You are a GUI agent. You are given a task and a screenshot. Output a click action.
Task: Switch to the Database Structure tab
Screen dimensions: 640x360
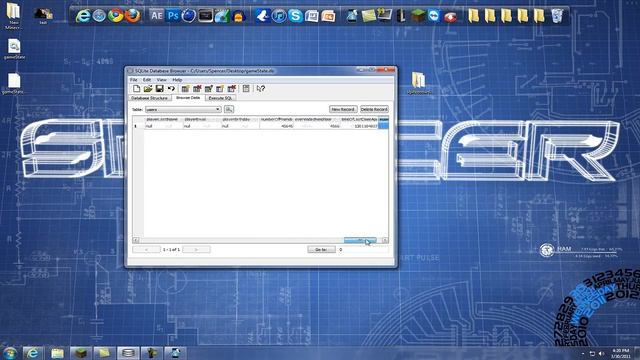(149, 98)
